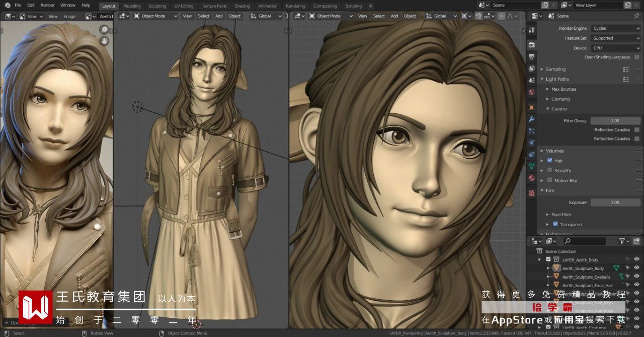Image resolution: width=644 pixels, height=337 pixels.
Task: Click the Blender logo menu icon
Action: pyautogui.click(x=7, y=6)
